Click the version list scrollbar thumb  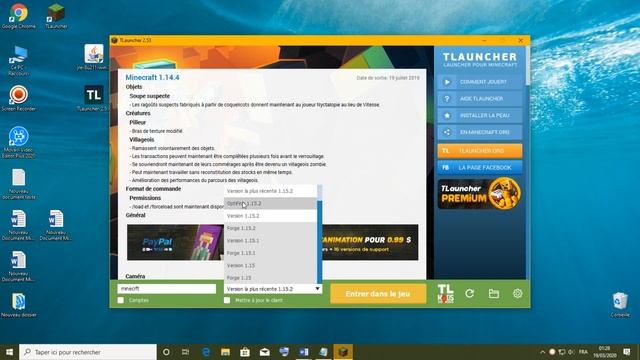[320, 193]
